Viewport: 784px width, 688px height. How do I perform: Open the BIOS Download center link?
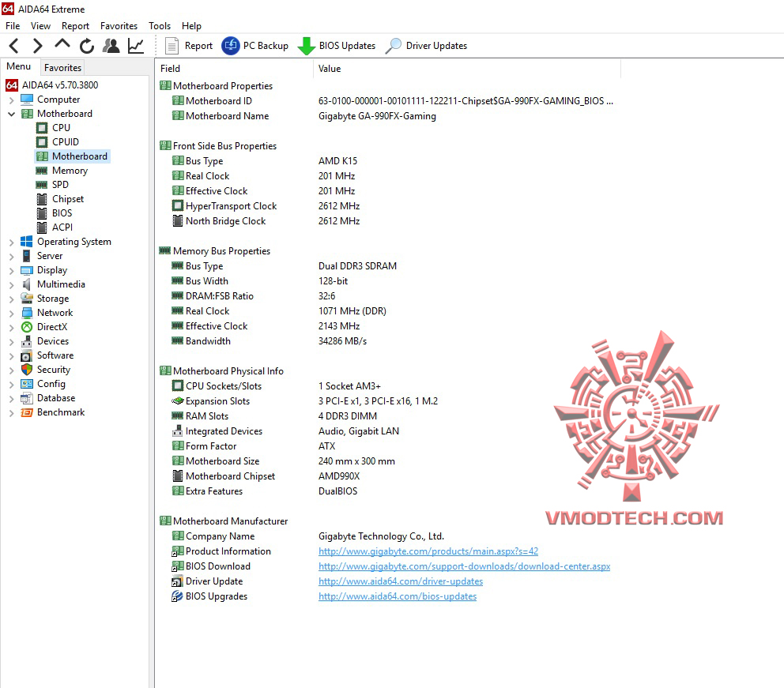(x=464, y=566)
